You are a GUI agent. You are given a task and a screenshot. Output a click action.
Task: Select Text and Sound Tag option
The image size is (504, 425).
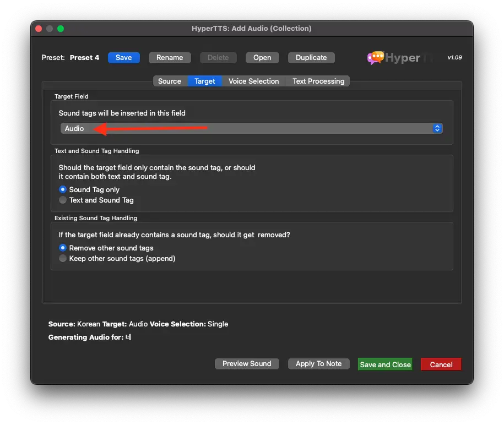tap(96, 200)
